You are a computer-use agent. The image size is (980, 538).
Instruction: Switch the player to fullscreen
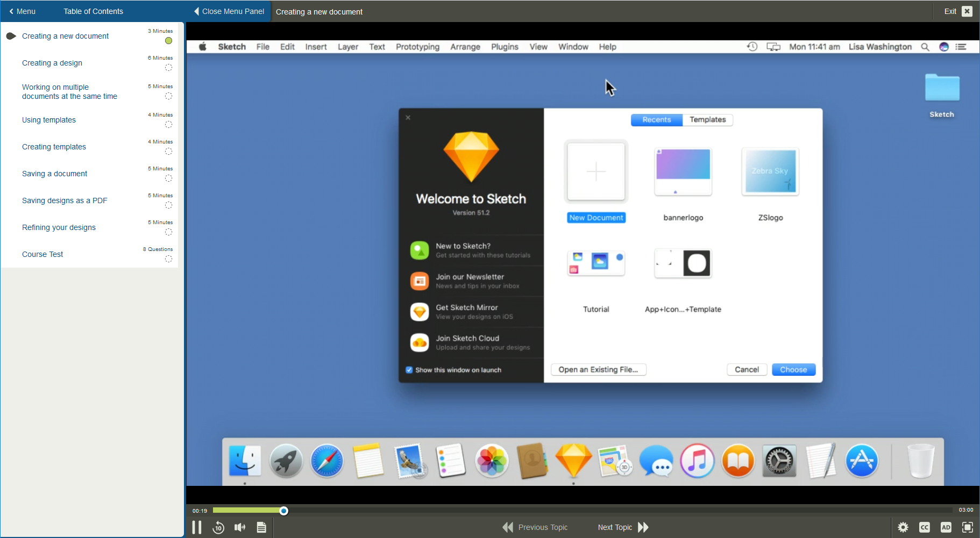pos(968,527)
